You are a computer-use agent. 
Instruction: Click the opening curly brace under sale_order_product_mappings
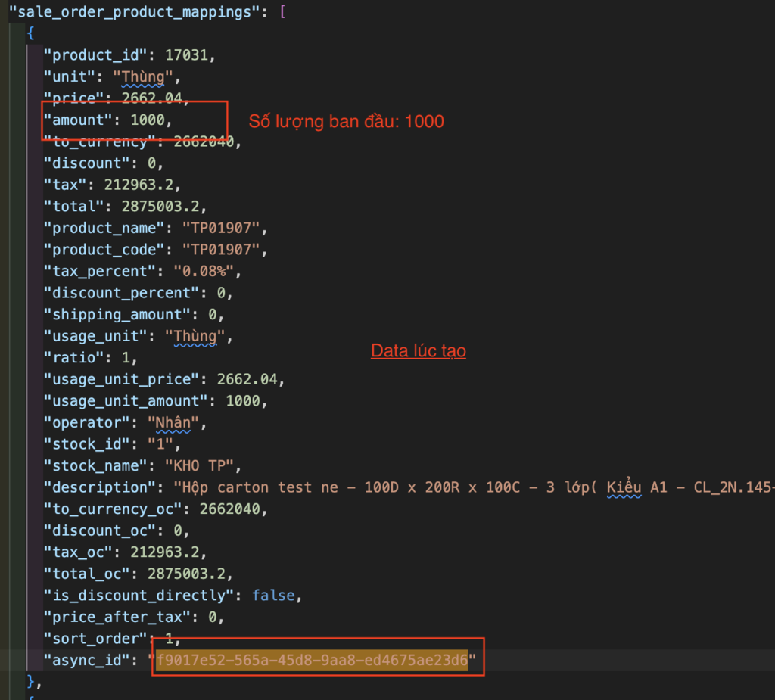click(x=30, y=33)
